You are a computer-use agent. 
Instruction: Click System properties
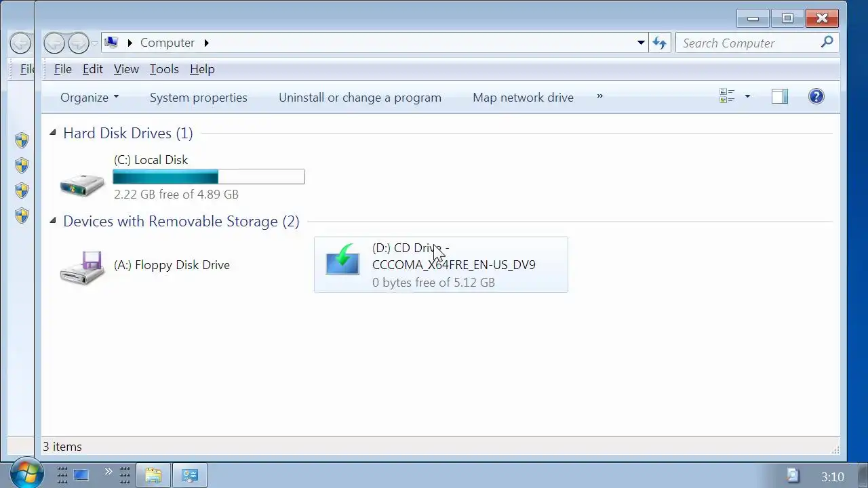[x=199, y=98]
